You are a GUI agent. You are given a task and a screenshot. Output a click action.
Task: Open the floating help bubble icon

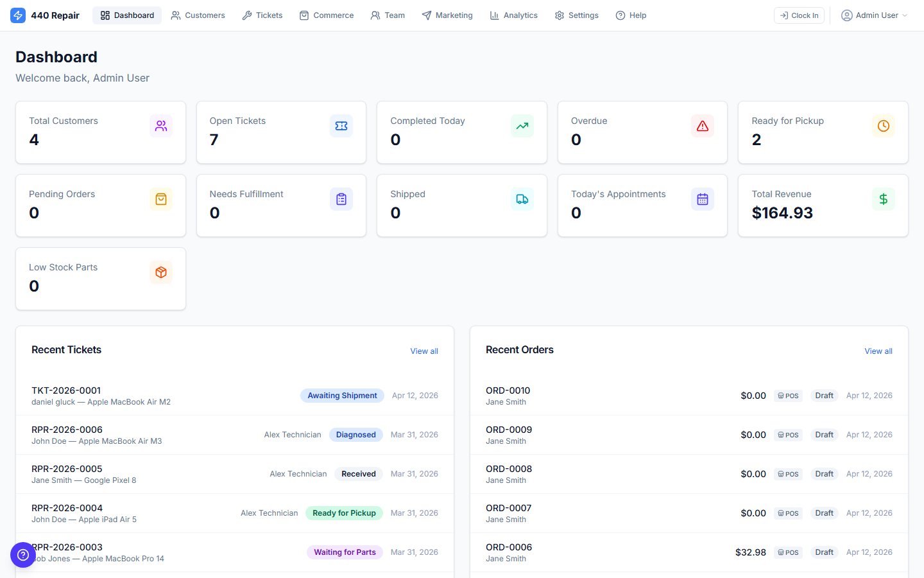click(23, 555)
